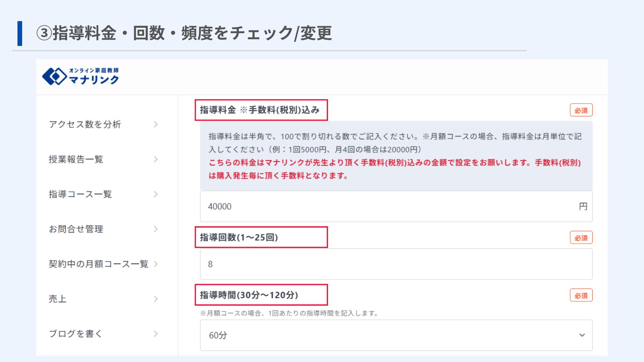Screen dimensions: 644x362
Task: Click the grey 指導料金は半角で instruction text
Action: [x=395, y=143]
